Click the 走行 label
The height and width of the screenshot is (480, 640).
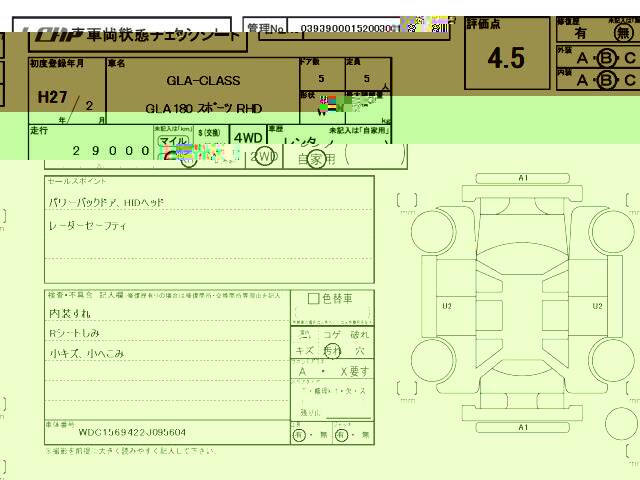coord(39,131)
